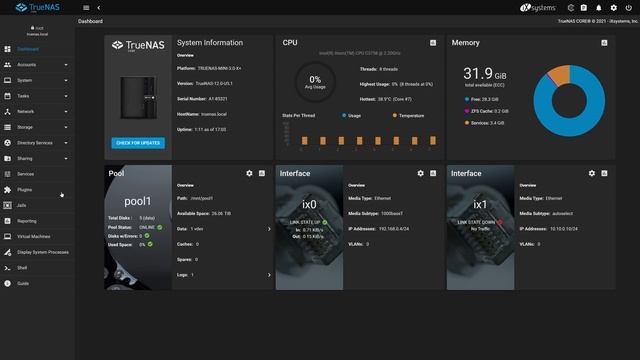Click the ix1 interface name
Viewport: 640px width, 360px height.
point(480,204)
